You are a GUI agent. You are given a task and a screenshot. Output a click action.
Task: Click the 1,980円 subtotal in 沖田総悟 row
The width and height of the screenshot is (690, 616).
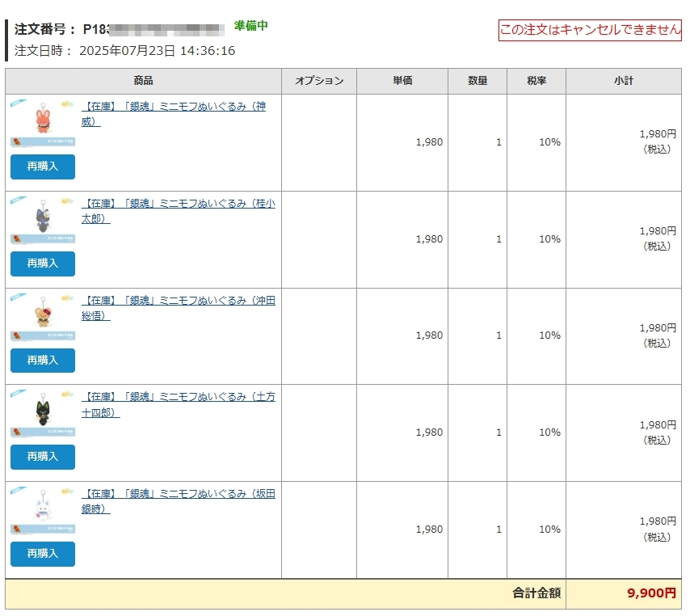pos(658,328)
